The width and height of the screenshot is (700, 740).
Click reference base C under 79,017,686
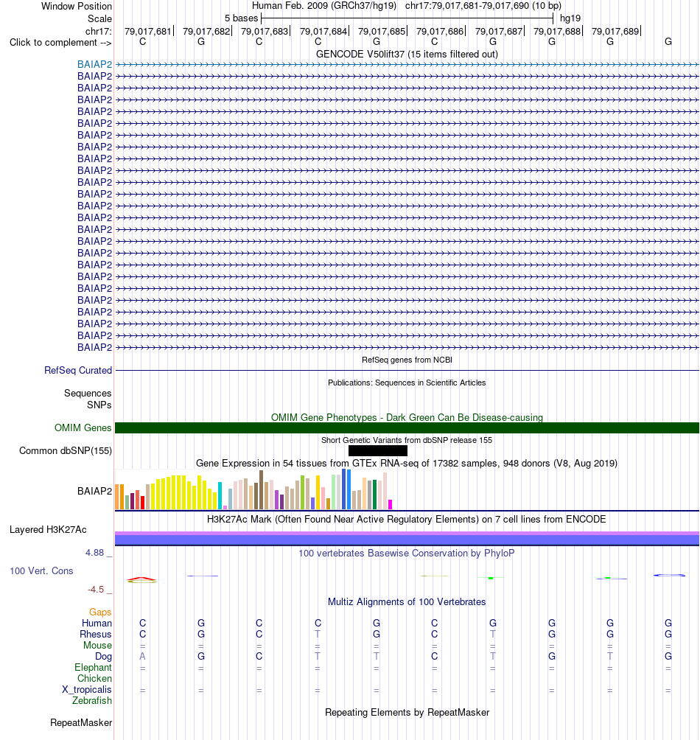(x=435, y=42)
